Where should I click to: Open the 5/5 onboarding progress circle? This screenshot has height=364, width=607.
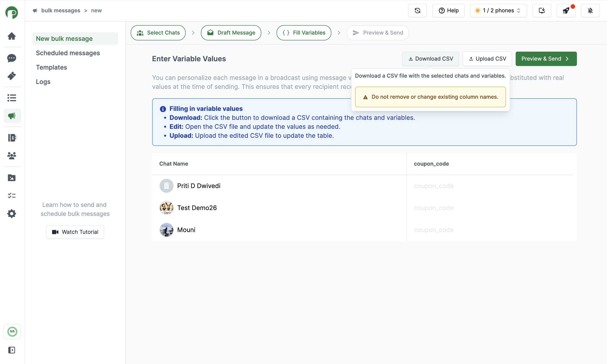[x=12, y=332]
